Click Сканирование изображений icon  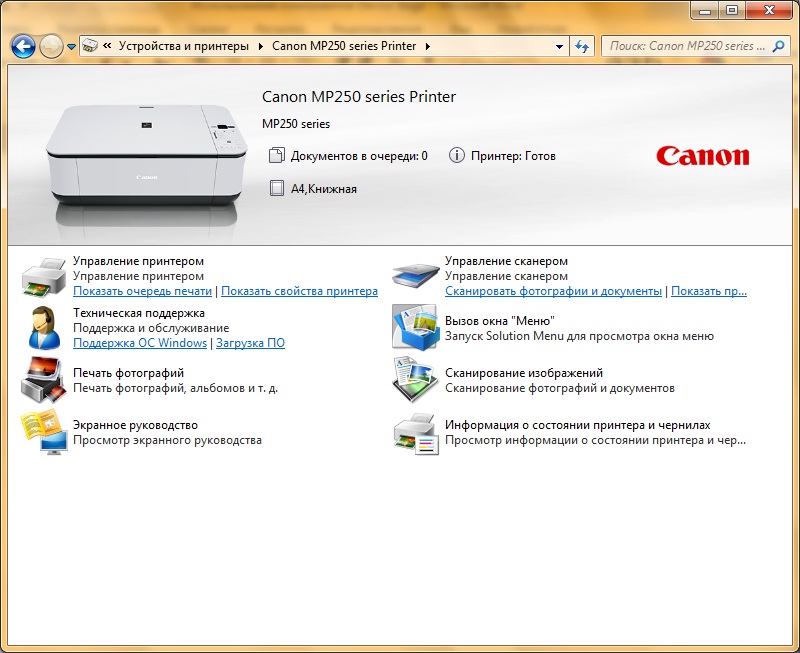(x=415, y=380)
